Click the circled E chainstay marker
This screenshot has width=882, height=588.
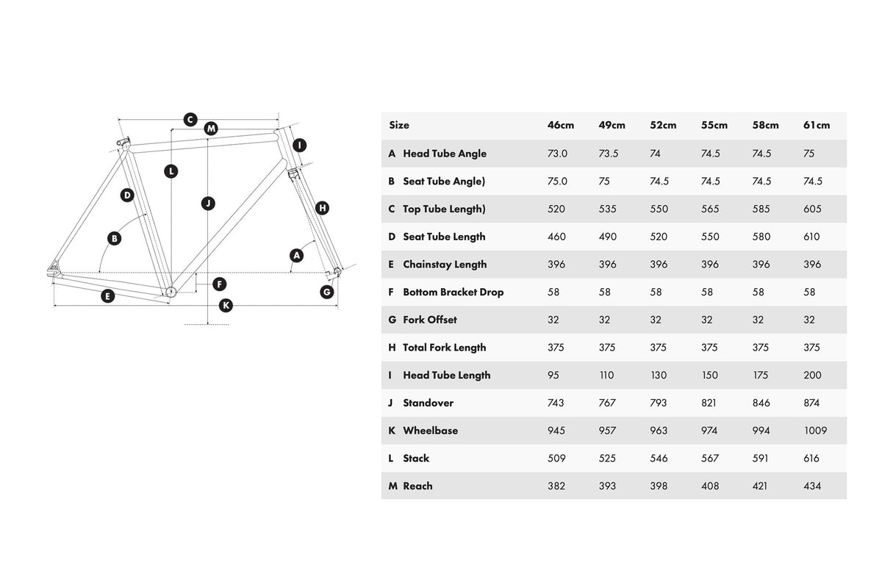[x=107, y=296]
